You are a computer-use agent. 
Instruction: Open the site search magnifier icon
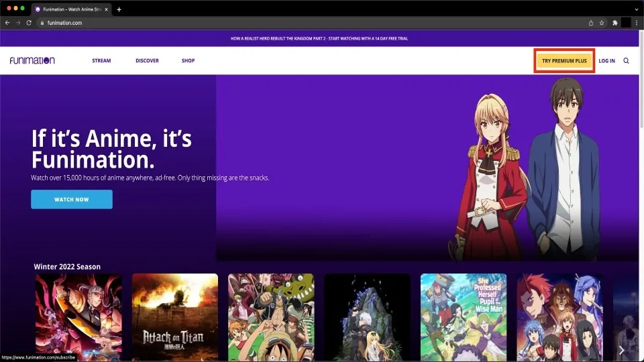[626, 61]
